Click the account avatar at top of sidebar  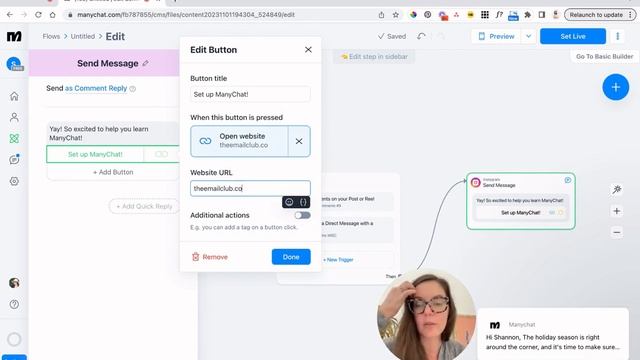click(14, 64)
